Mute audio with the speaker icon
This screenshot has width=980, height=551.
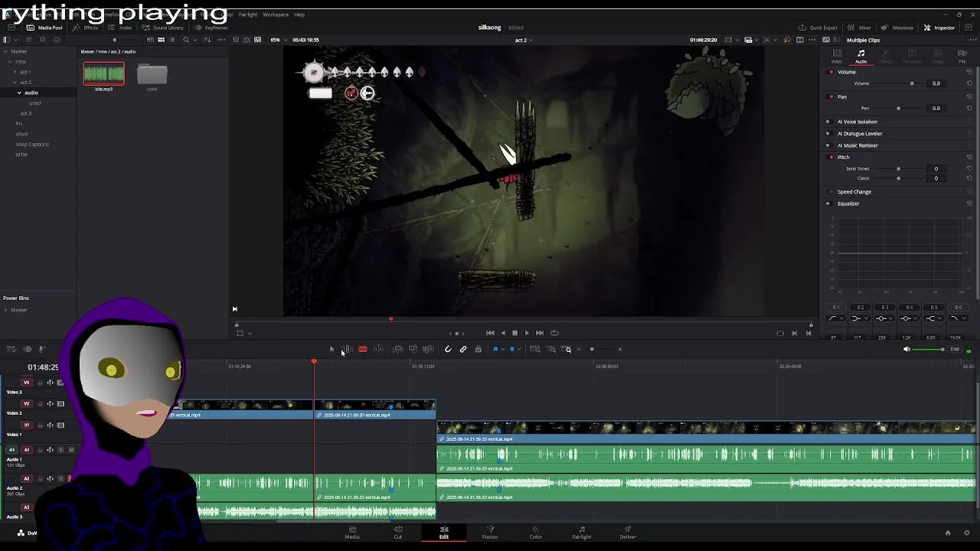[906, 349]
